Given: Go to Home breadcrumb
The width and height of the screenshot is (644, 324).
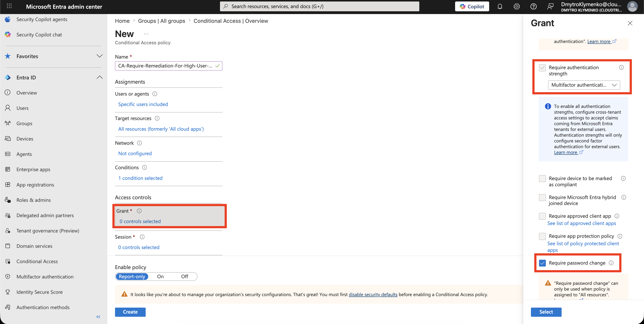Looking at the screenshot, I should pyautogui.click(x=122, y=21).
